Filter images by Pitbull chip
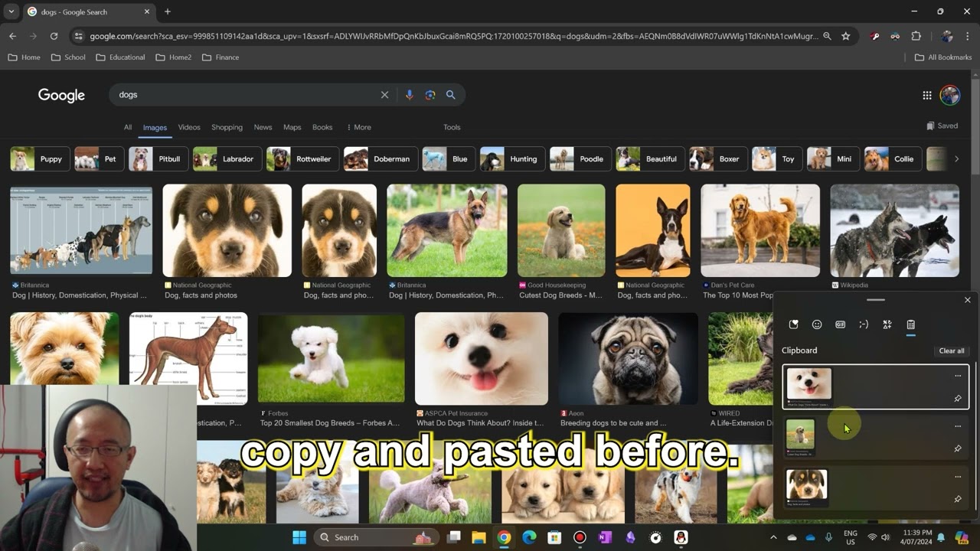Image resolution: width=980 pixels, height=551 pixels. coord(158,159)
